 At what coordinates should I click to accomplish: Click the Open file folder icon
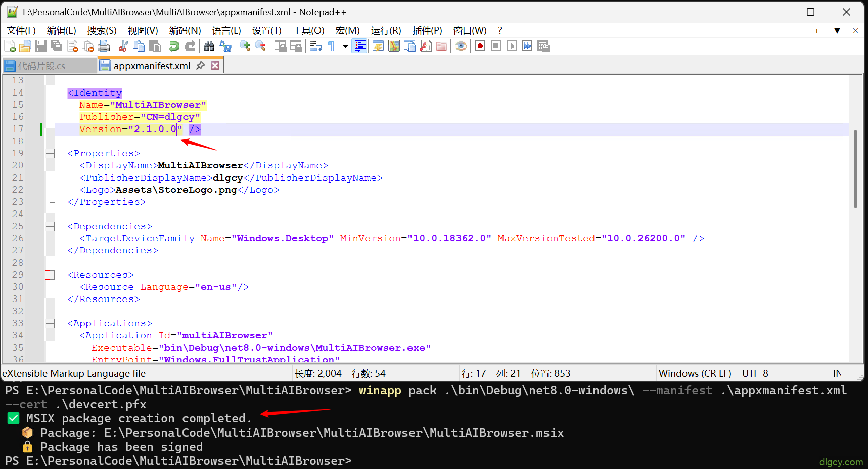tap(25, 47)
